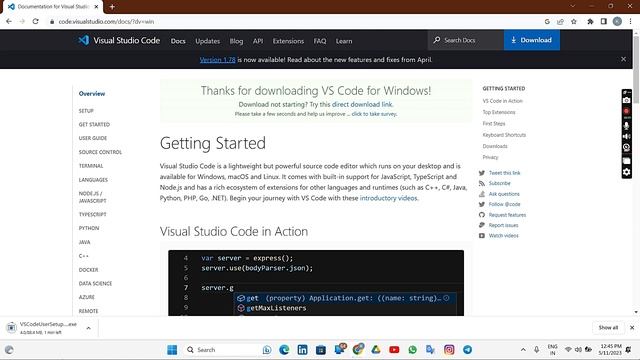Open the Extensions menu item
640x360 pixels.
(x=288, y=41)
